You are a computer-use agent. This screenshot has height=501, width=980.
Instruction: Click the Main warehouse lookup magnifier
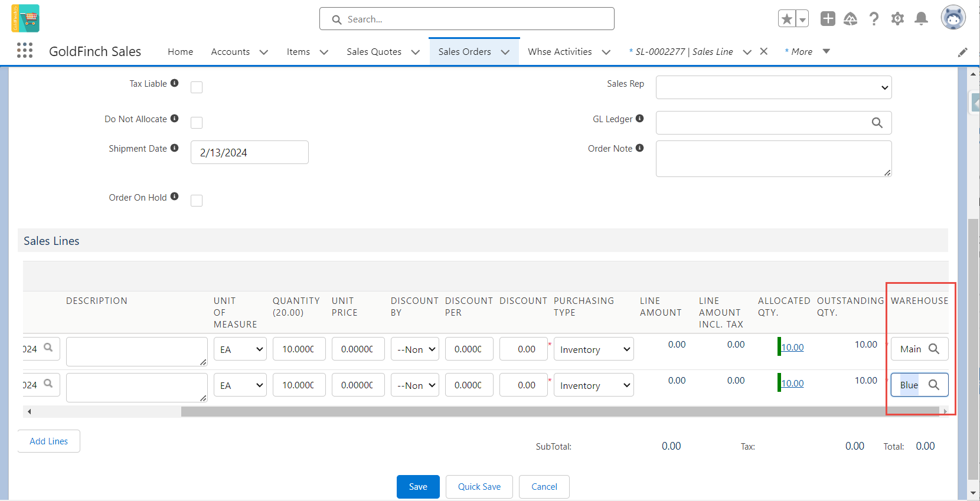934,349
